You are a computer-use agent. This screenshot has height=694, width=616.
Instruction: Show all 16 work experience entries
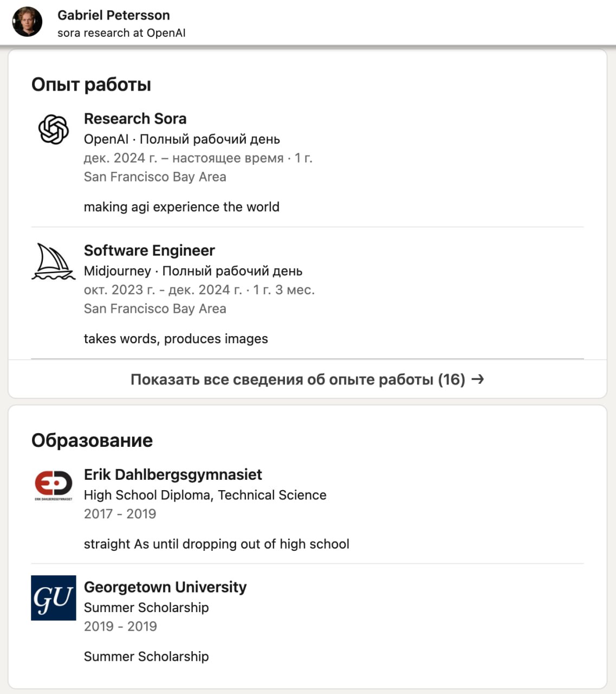[x=297, y=380]
